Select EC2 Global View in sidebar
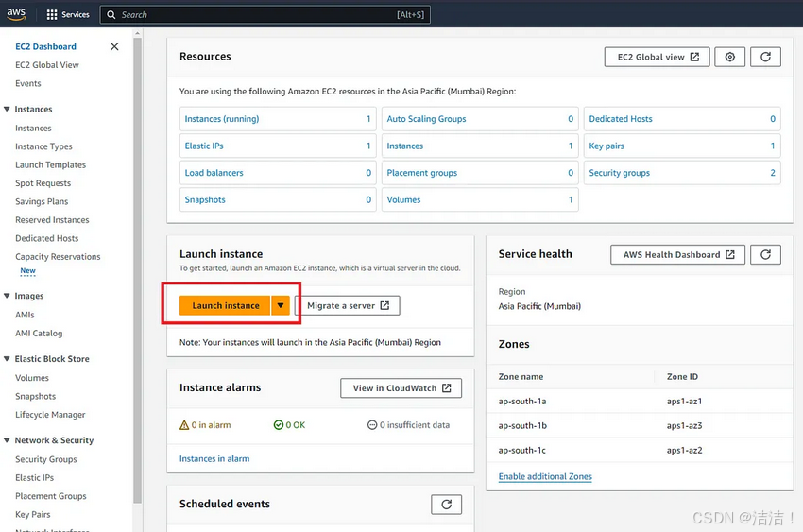The width and height of the screenshot is (803, 532). coord(47,65)
